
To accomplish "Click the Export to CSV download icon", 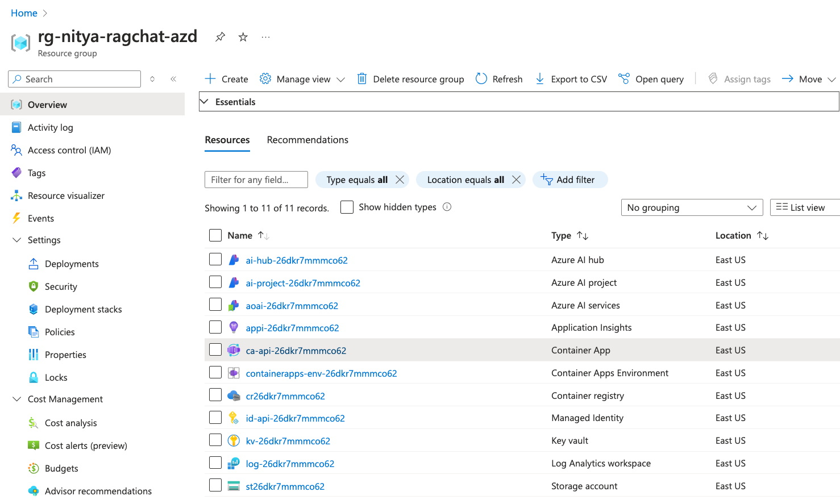I will (x=540, y=78).
